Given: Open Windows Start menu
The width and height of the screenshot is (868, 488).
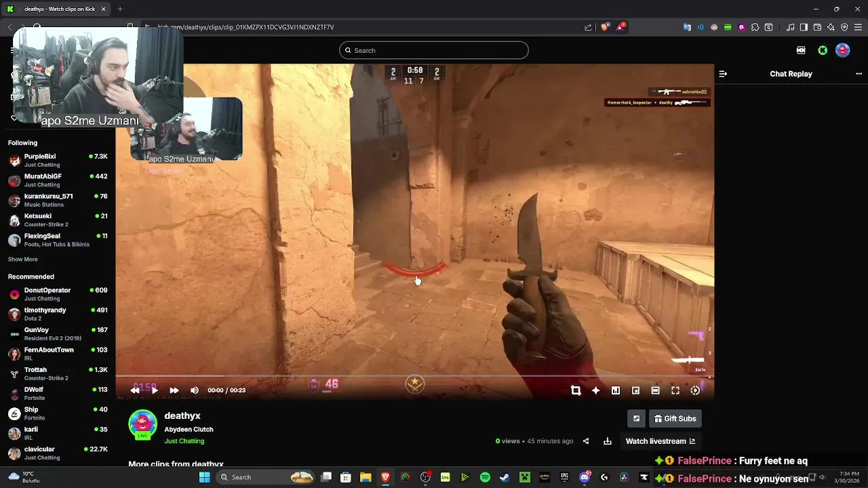Looking at the screenshot, I should (x=204, y=477).
